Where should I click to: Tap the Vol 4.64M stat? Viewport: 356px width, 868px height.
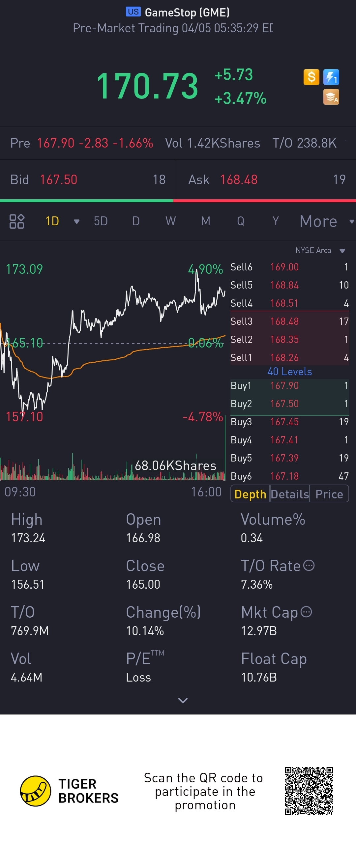[x=26, y=667]
